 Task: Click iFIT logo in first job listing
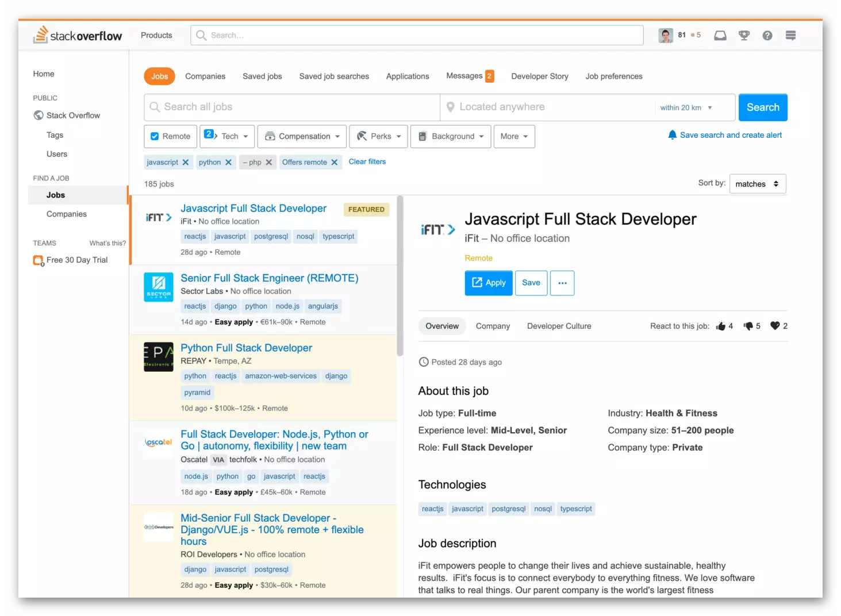pos(159,218)
